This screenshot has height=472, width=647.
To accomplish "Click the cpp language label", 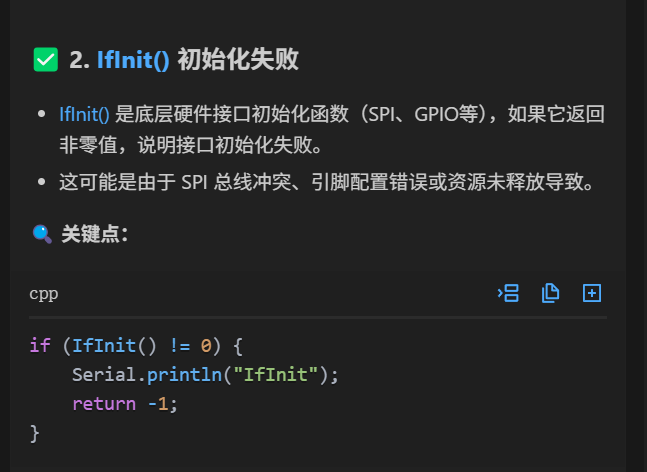I will pyautogui.click(x=44, y=294).
